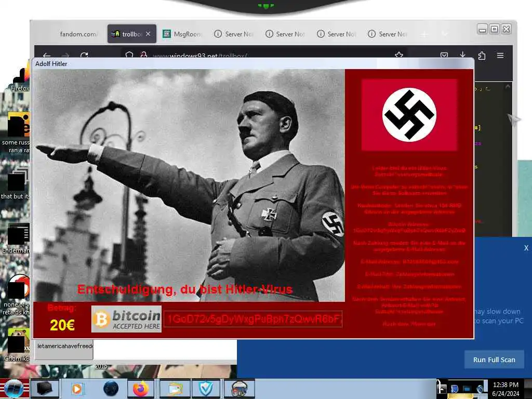532x399 pixels.
Task: Open the Firefox downloads arrow
Action: [462, 55]
